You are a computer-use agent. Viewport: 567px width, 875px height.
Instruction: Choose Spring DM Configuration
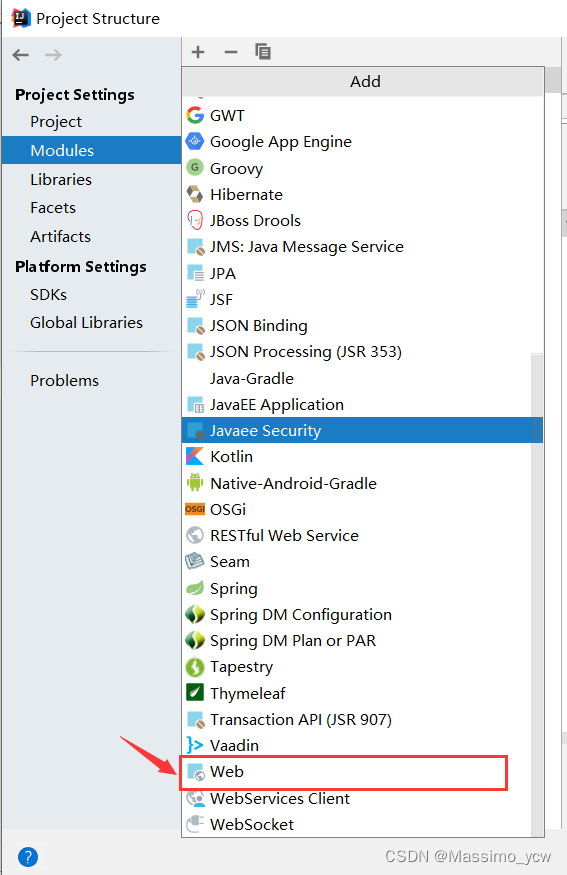[362, 614]
